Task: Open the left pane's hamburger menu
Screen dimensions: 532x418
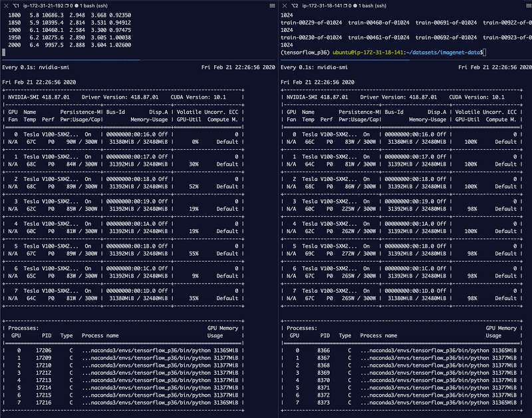Action: [x=272, y=5]
